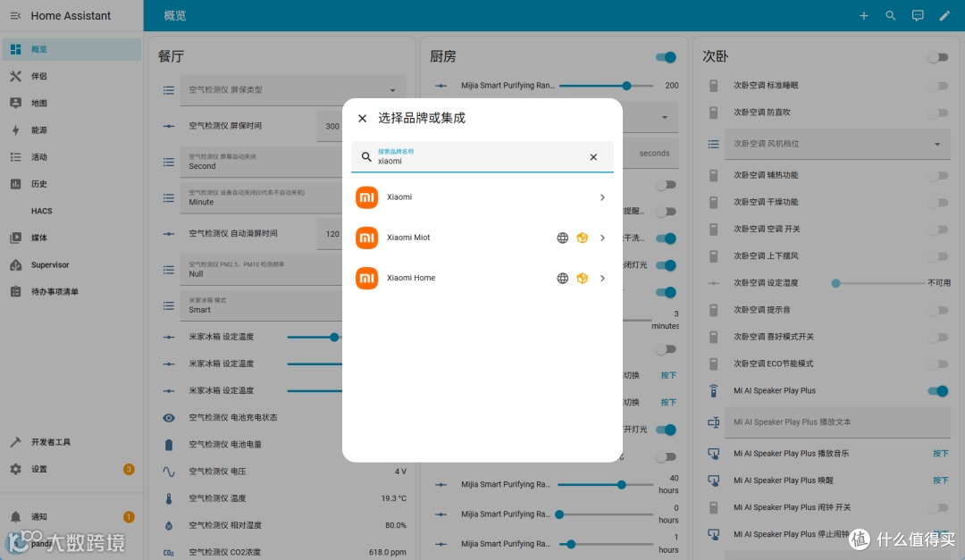
Task: Click the 设置 settings gear icon
Action: pyautogui.click(x=15, y=469)
